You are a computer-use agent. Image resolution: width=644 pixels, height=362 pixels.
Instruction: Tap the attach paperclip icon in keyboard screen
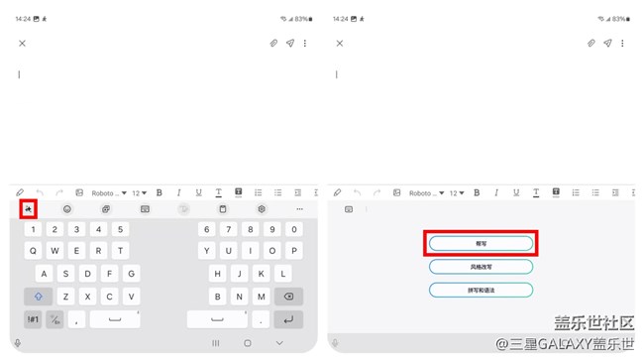coord(273,43)
